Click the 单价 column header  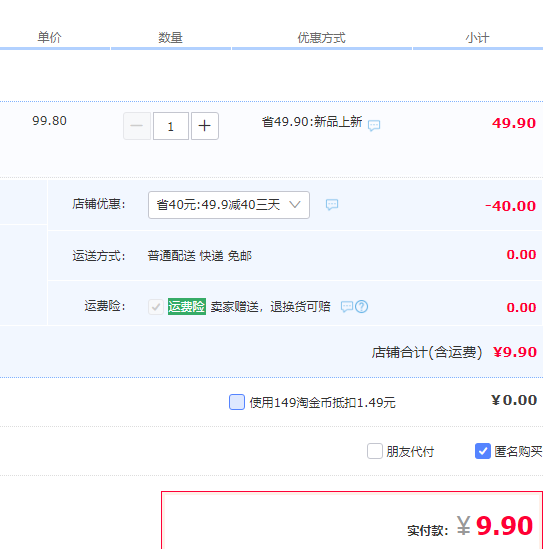pyautogui.click(x=50, y=37)
